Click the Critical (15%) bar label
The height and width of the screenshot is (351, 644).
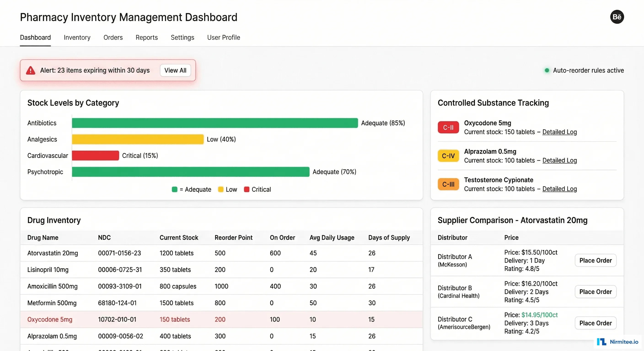[140, 155]
